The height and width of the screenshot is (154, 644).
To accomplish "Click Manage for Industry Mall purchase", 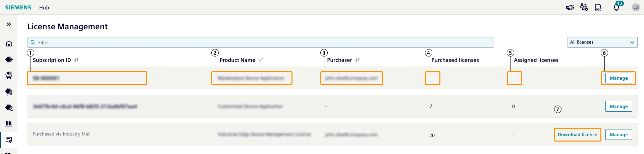I will click(x=619, y=134).
